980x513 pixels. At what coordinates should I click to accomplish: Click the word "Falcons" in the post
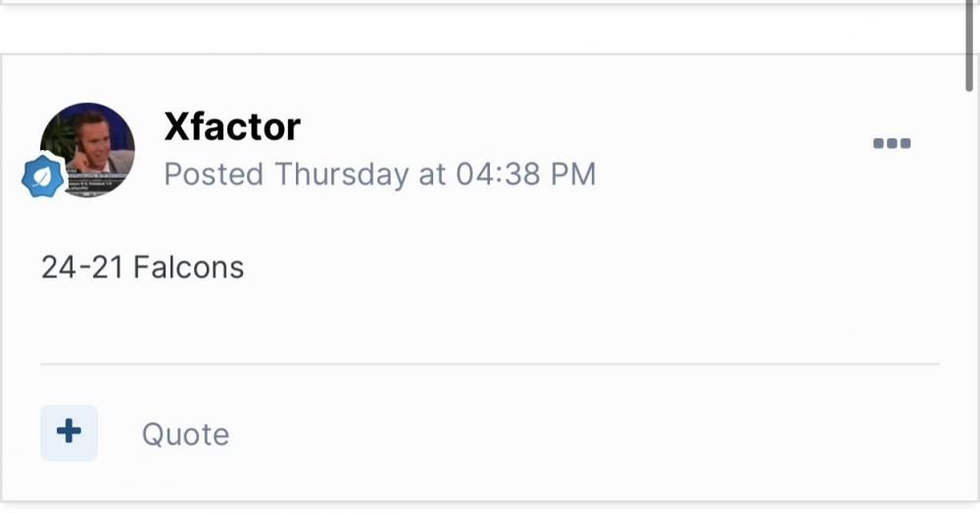coord(188,267)
